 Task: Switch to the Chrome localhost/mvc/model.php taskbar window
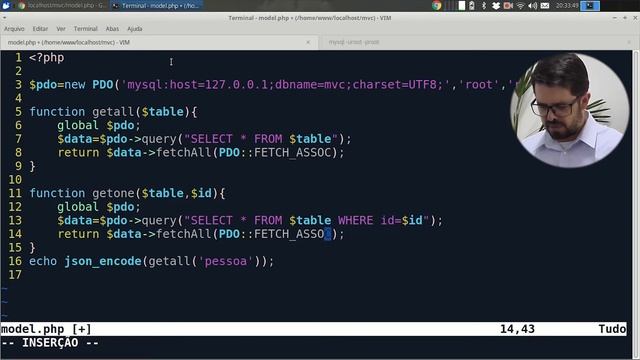coord(62,5)
